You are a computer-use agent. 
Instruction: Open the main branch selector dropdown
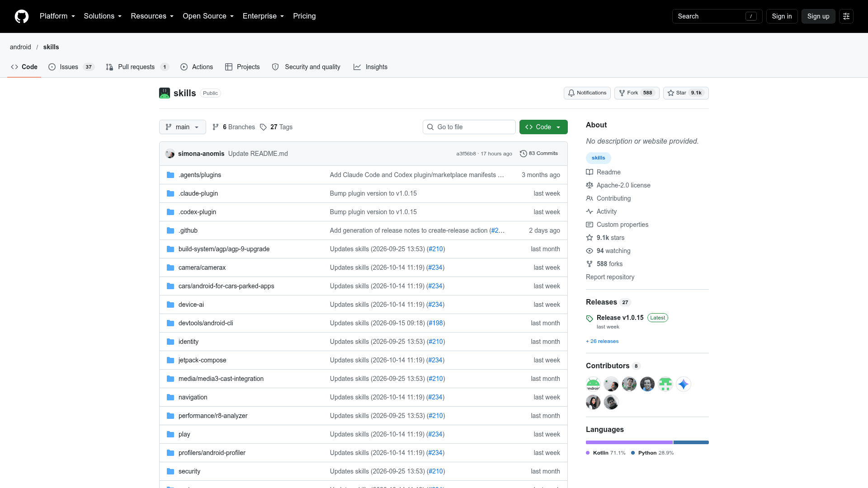point(183,127)
